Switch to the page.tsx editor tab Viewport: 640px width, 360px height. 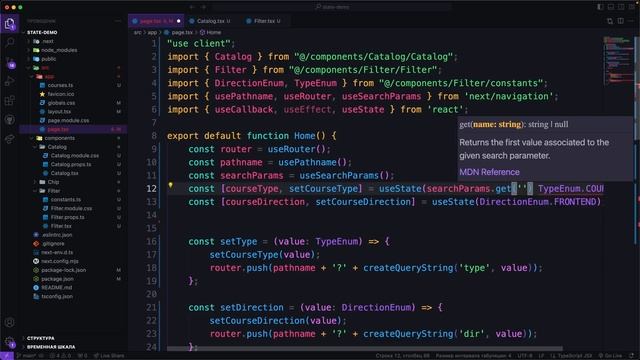click(156, 21)
